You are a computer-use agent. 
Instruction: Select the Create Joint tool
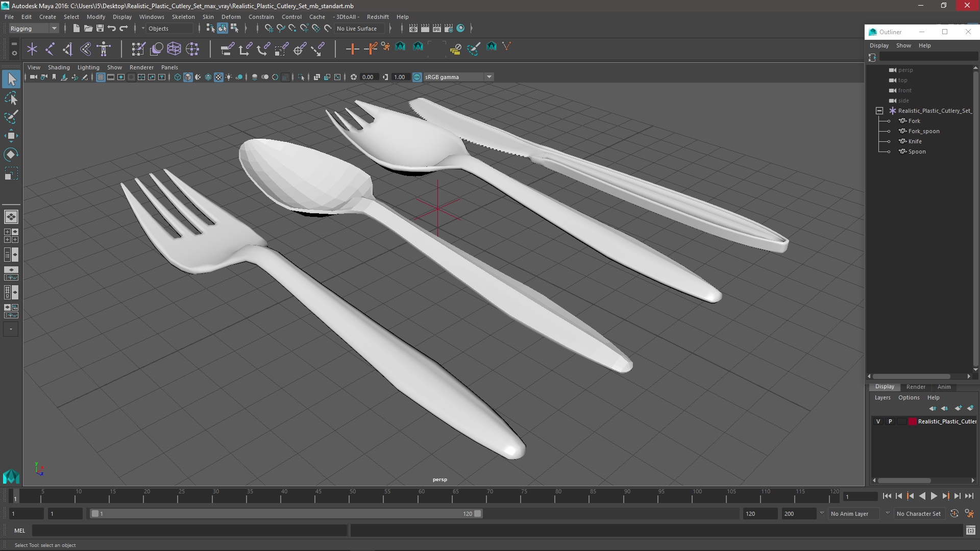[x=50, y=49]
